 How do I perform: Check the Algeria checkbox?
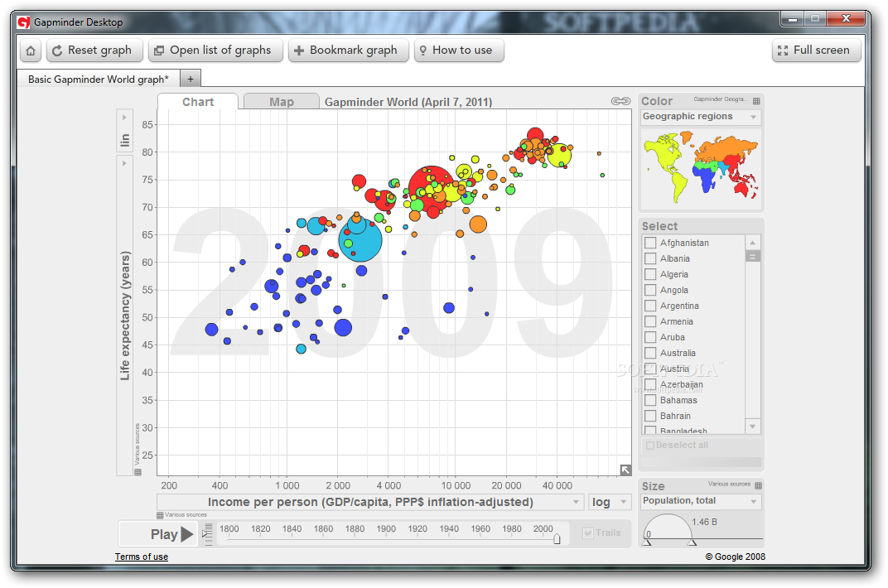pos(650,274)
